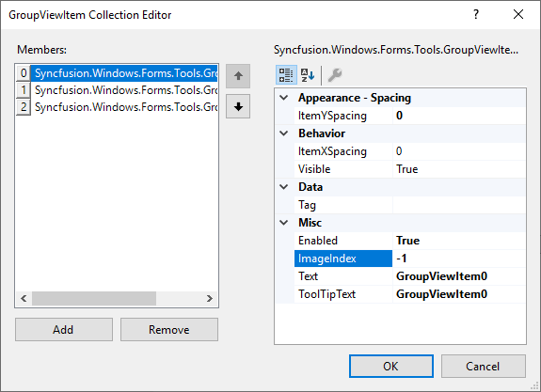This screenshot has height=392, width=541.
Task: Edit the ImageIndex value -1
Action: [x=459, y=259]
